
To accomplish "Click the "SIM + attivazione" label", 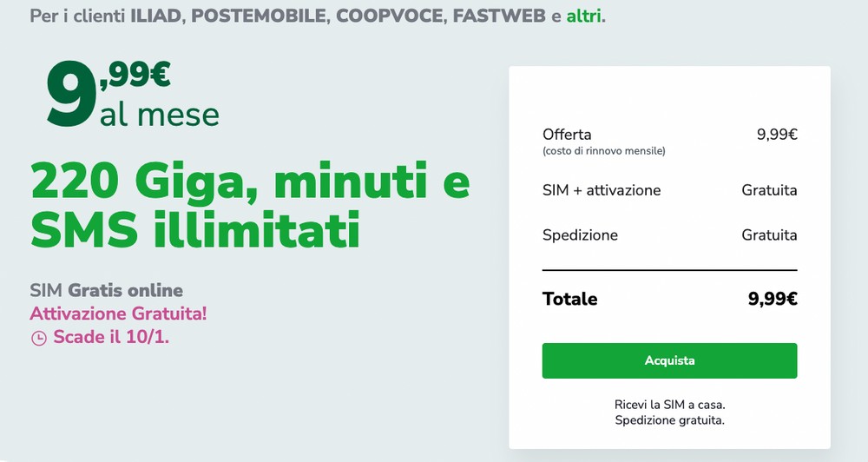I will (602, 190).
